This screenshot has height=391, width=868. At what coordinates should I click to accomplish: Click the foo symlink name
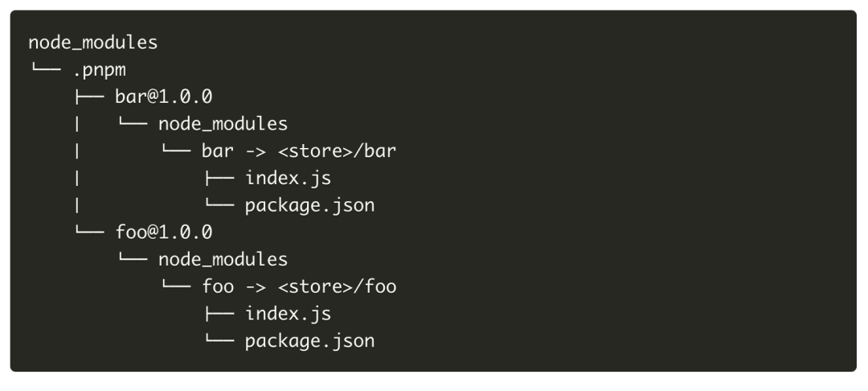click(x=218, y=287)
